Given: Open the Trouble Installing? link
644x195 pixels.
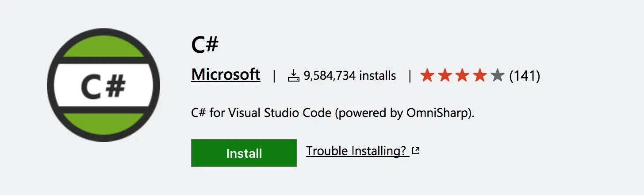Looking at the screenshot, I should click(x=357, y=151).
